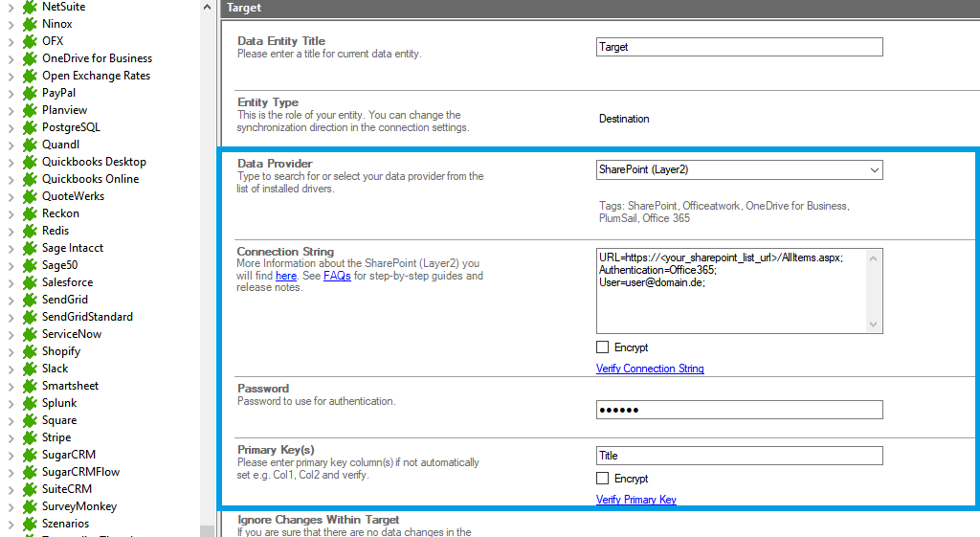Open the Data Provider dropdown
Image resolution: width=980 pixels, height=537 pixels.
click(874, 170)
